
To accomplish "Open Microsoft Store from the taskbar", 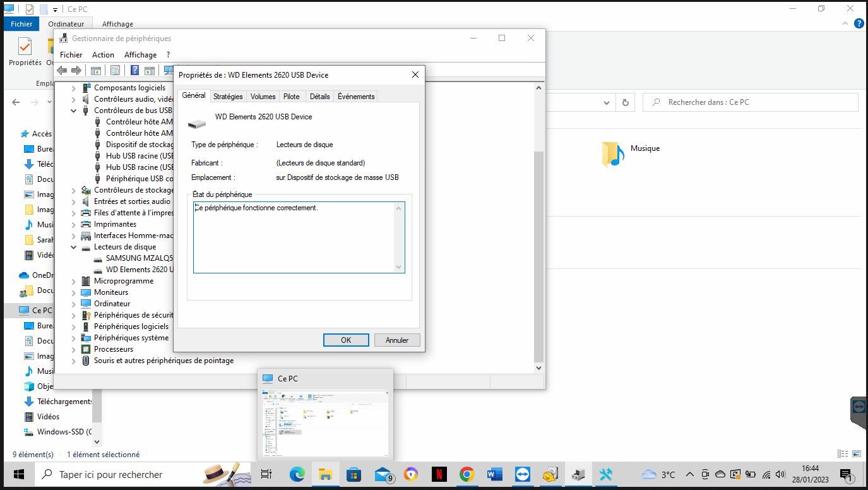I will (x=354, y=474).
